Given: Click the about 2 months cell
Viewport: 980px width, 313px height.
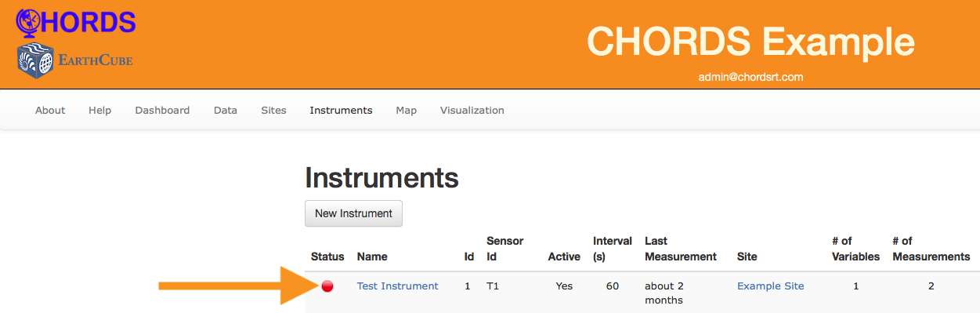Looking at the screenshot, I should (664, 293).
